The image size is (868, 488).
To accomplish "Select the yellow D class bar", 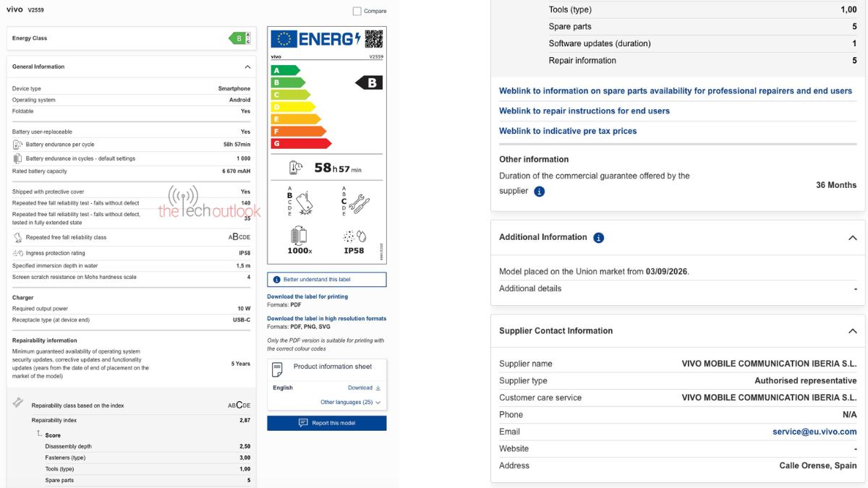I will tap(293, 107).
